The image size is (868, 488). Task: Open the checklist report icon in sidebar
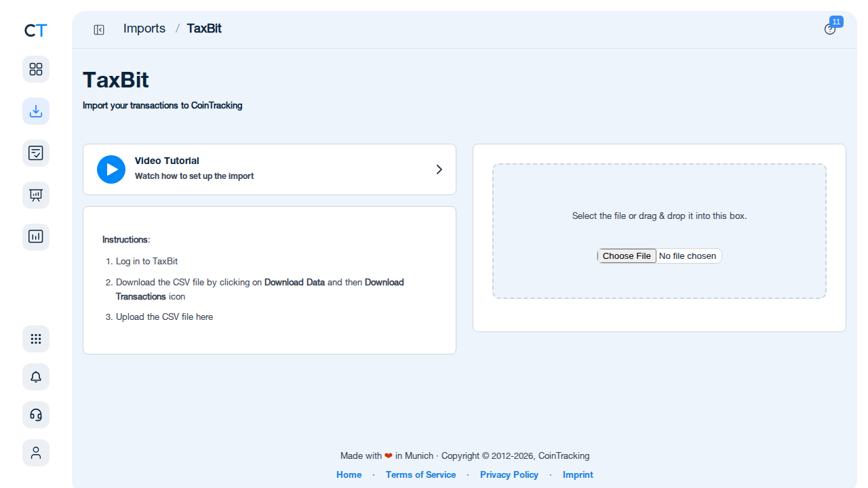click(x=36, y=153)
